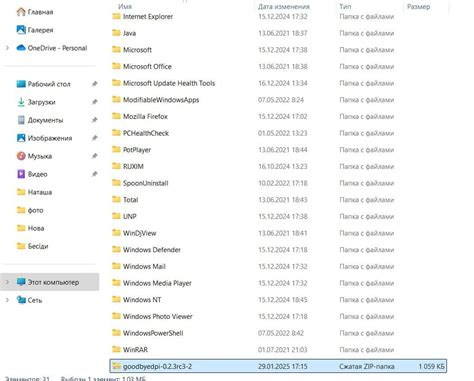Unpin Загрузки using its pin icon
The image size is (474, 381).
point(94,102)
